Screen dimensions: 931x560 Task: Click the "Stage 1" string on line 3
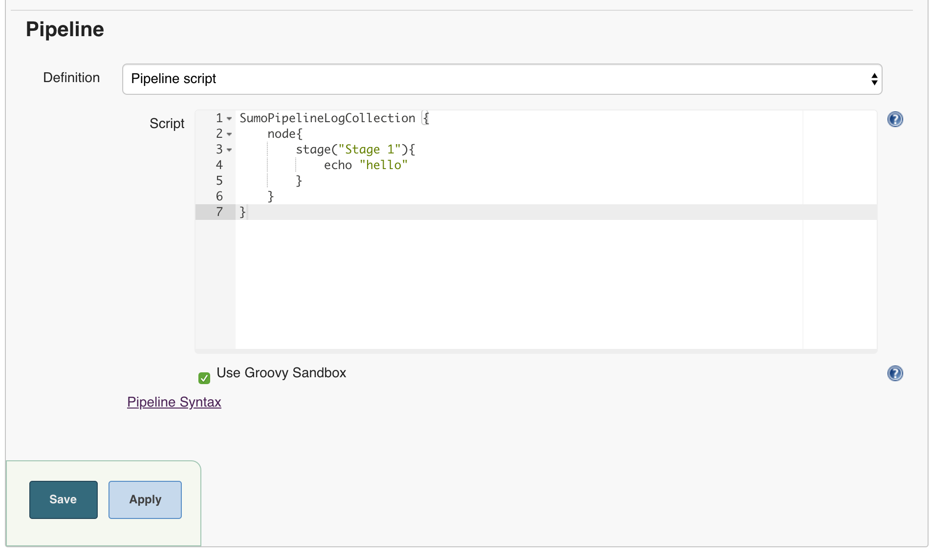pyautogui.click(x=369, y=150)
